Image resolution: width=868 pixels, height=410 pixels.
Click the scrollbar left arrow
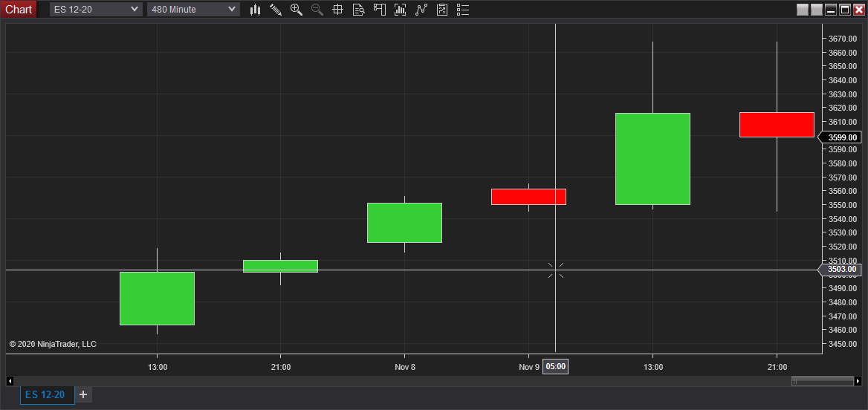tap(10, 381)
